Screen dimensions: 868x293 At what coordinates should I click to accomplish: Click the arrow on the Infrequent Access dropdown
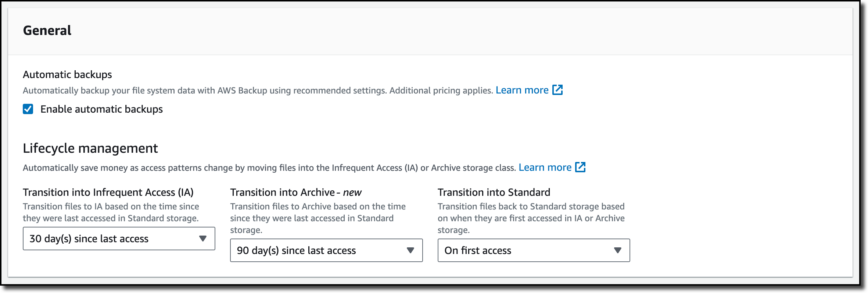pyautogui.click(x=202, y=239)
